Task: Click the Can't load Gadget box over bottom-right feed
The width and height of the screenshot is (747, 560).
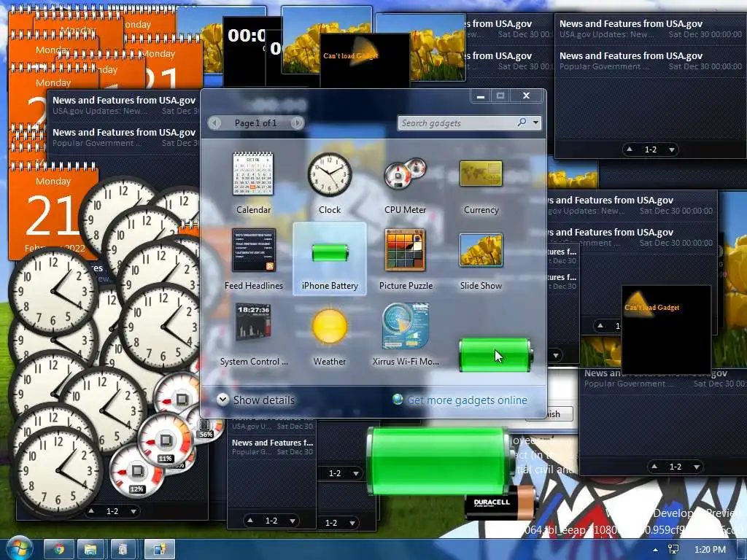Action: (666, 330)
